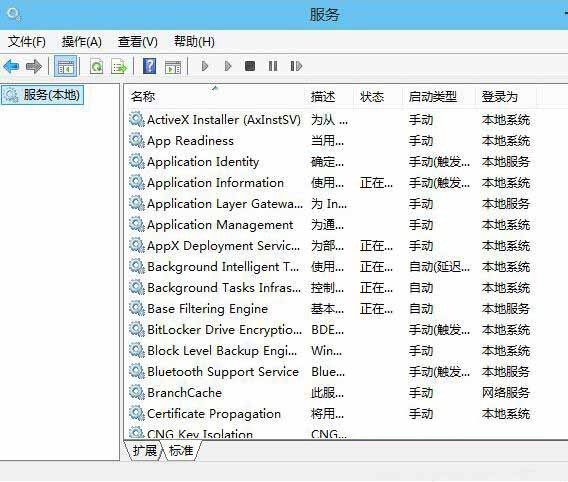The image size is (568, 482).
Task: Click Blue... description of Bluetooth Support Service
Action: click(x=328, y=372)
